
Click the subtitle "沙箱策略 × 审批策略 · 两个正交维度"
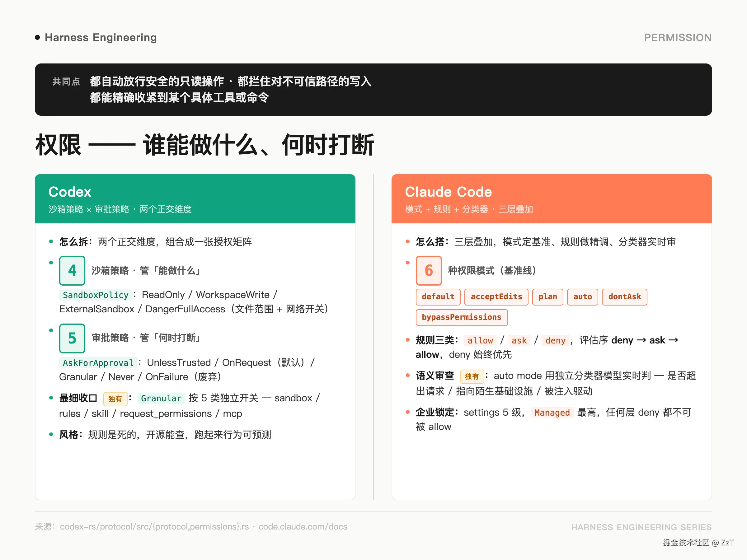coord(120,209)
